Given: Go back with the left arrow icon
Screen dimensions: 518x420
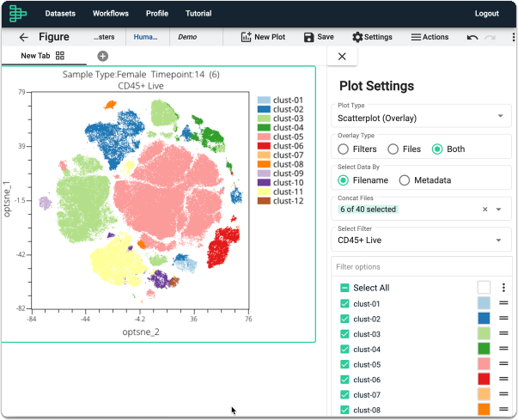Looking at the screenshot, I should pos(24,37).
